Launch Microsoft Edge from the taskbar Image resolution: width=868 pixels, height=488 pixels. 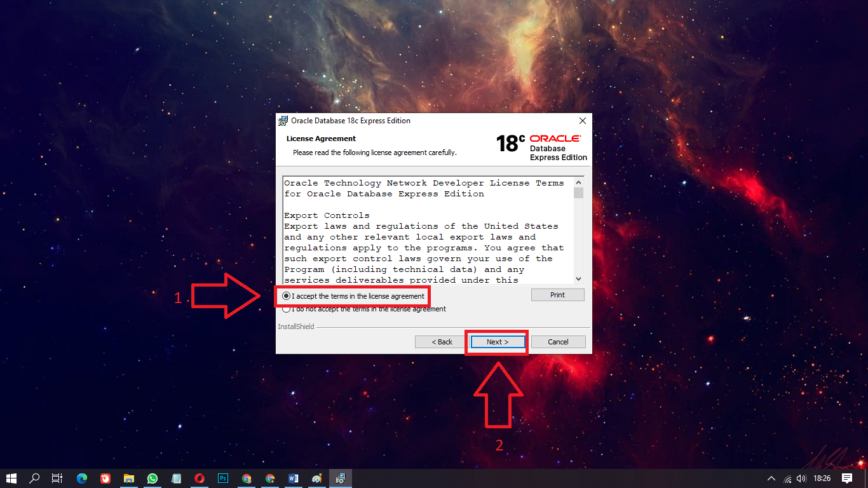pyautogui.click(x=82, y=478)
